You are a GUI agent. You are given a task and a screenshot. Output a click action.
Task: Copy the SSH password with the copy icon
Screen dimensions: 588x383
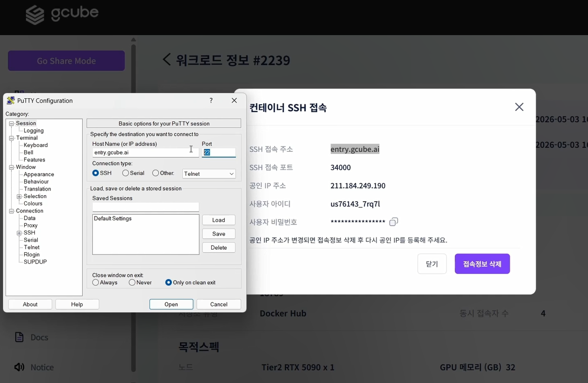pyautogui.click(x=394, y=222)
